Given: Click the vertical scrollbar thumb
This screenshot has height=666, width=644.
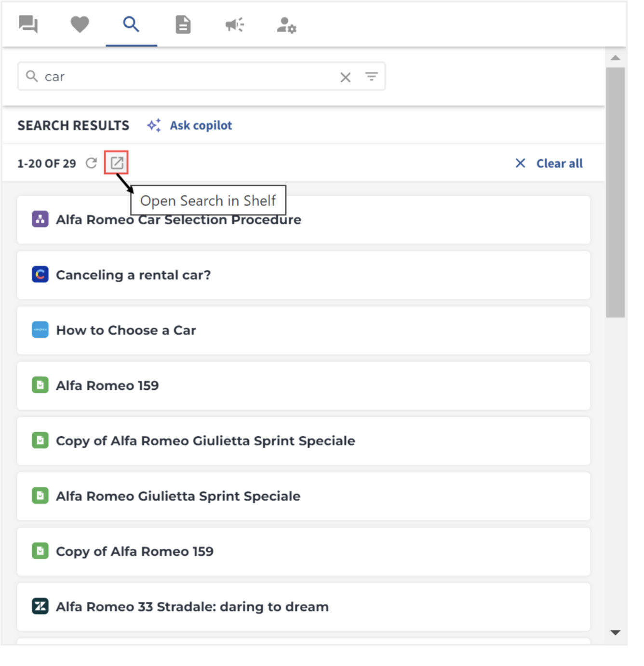Looking at the screenshot, I should [x=615, y=192].
